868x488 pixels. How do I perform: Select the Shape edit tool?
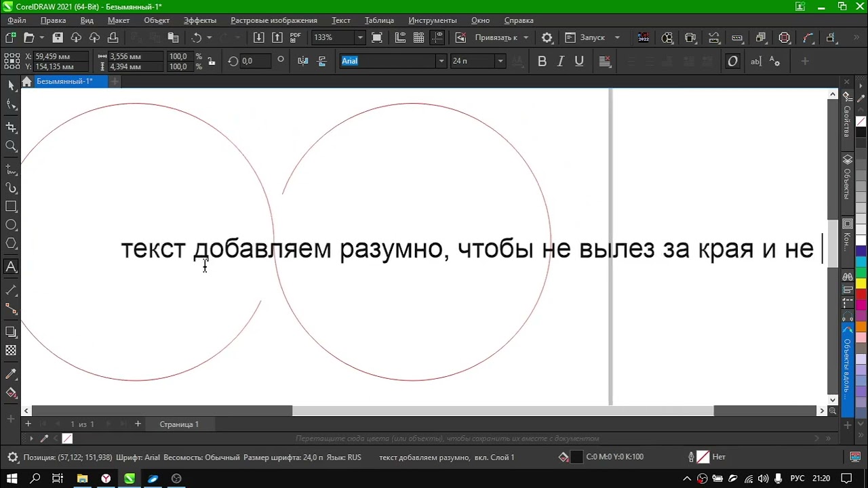[x=11, y=104]
